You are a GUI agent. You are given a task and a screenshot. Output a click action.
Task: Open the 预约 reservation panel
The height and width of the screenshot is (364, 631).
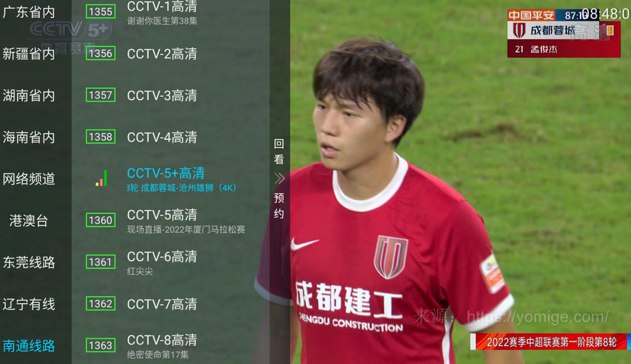point(279,206)
